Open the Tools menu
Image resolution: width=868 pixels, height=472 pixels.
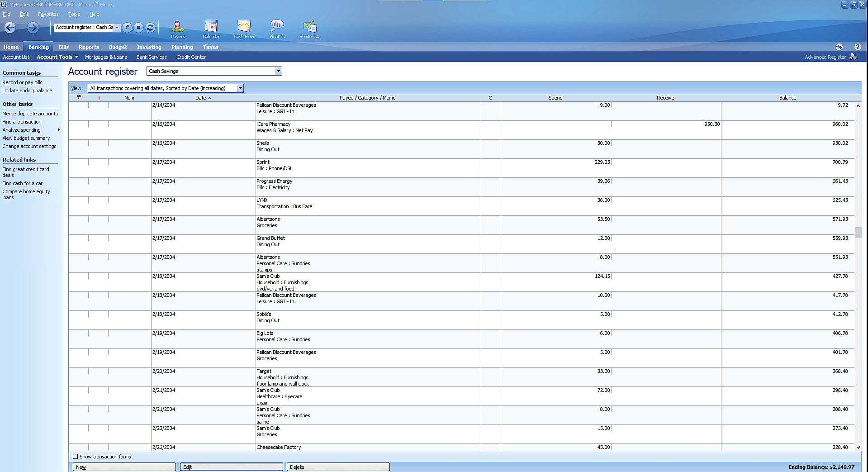coord(74,14)
